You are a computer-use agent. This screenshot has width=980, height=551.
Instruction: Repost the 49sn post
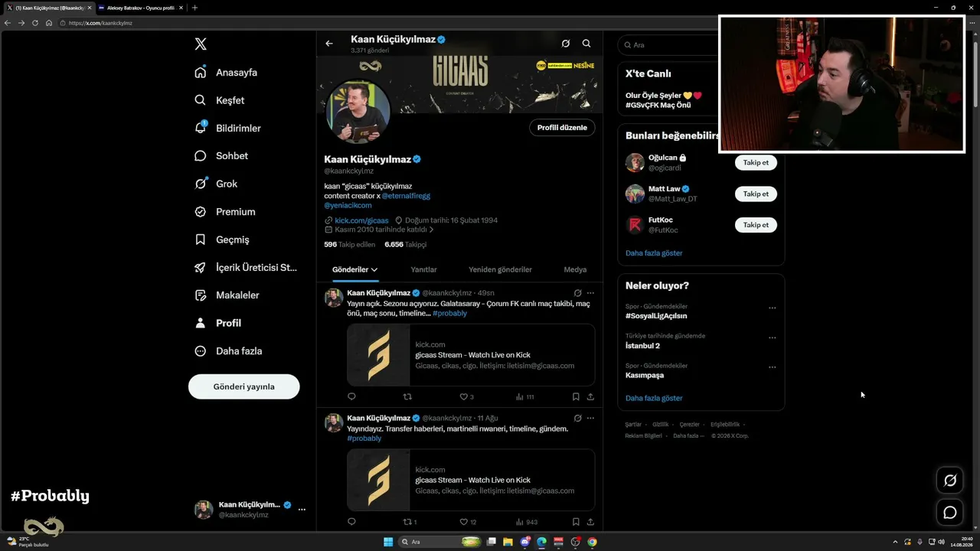(x=407, y=396)
